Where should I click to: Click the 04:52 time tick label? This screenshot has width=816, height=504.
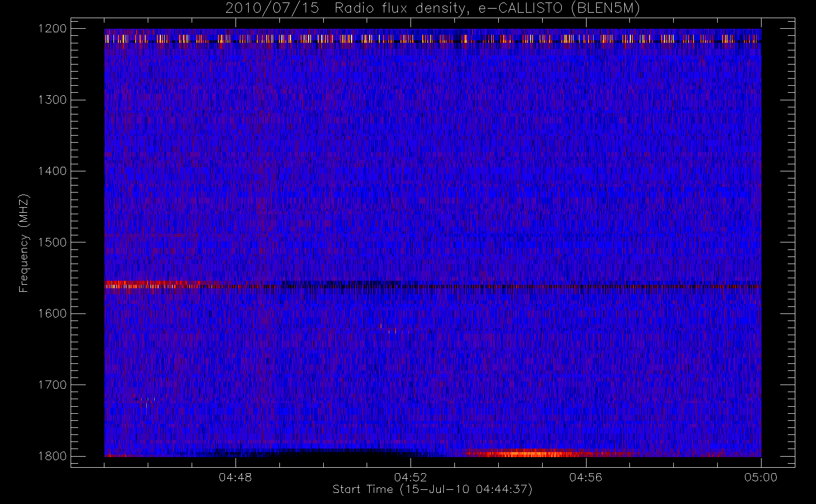point(411,477)
